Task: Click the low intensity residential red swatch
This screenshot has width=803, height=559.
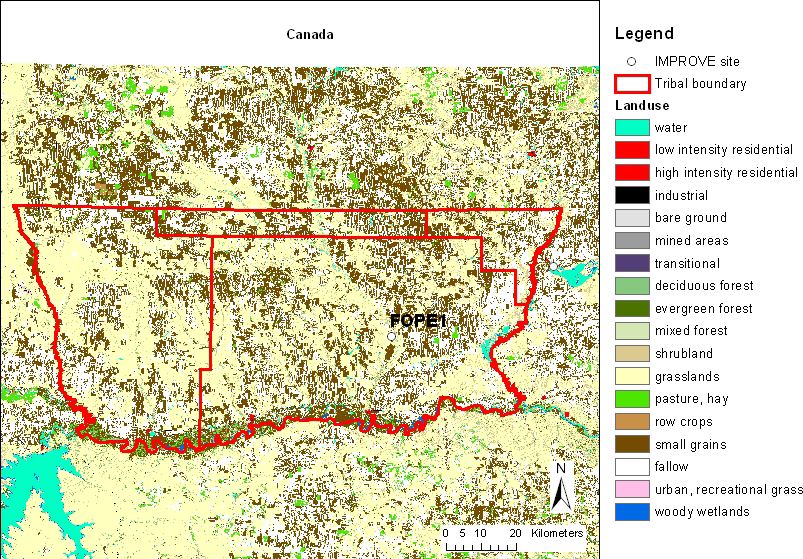Action: [x=632, y=150]
